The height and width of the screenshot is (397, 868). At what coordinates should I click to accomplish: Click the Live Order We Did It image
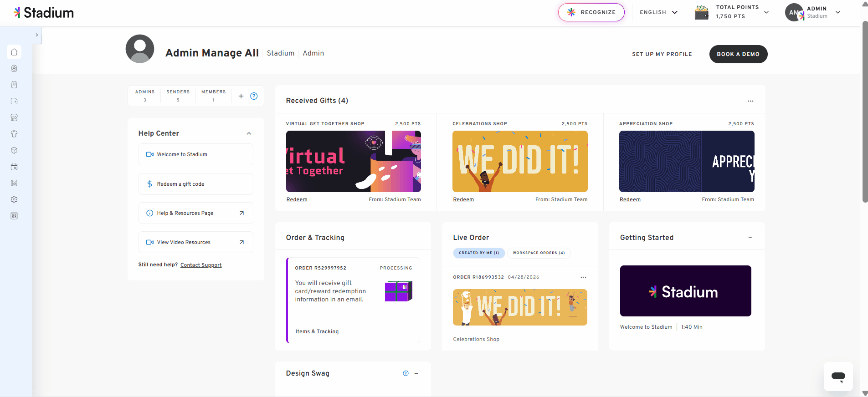[520, 307]
